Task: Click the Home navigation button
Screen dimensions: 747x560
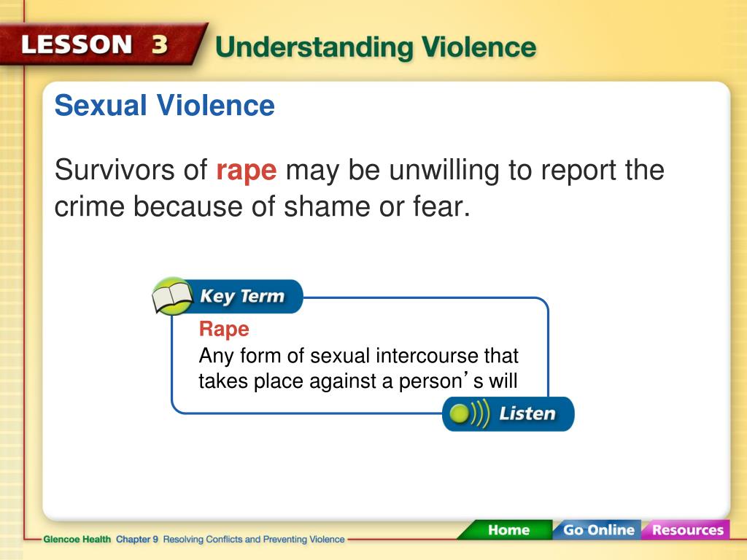Action: pyautogui.click(x=507, y=529)
